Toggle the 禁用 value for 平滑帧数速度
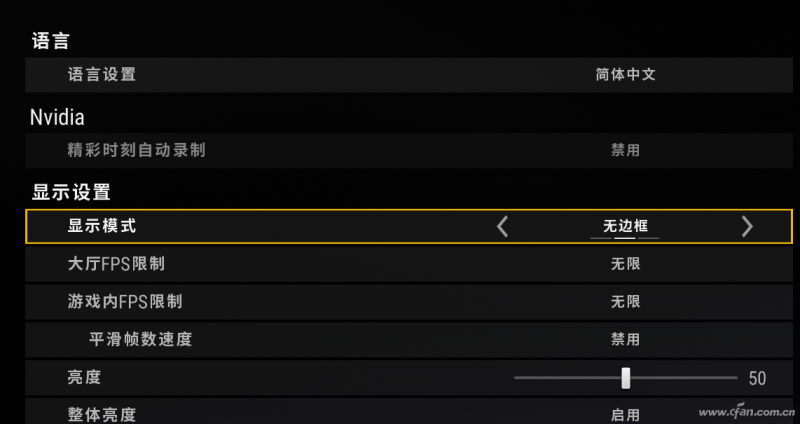This screenshot has width=800, height=424. click(x=625, y=340)
